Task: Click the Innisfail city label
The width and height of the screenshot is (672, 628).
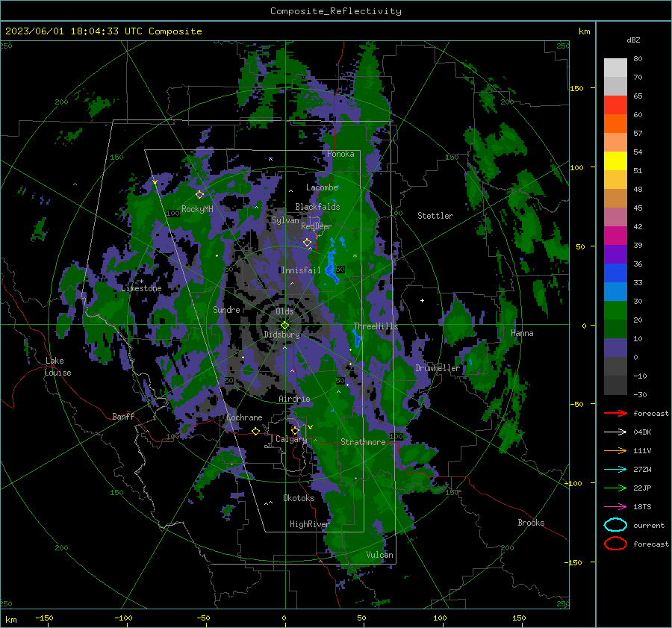Action: [x=301, y=270]
